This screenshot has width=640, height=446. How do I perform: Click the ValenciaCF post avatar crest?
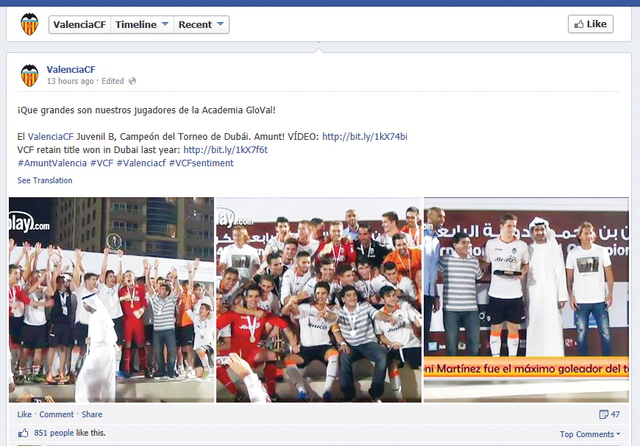point(29,75)
